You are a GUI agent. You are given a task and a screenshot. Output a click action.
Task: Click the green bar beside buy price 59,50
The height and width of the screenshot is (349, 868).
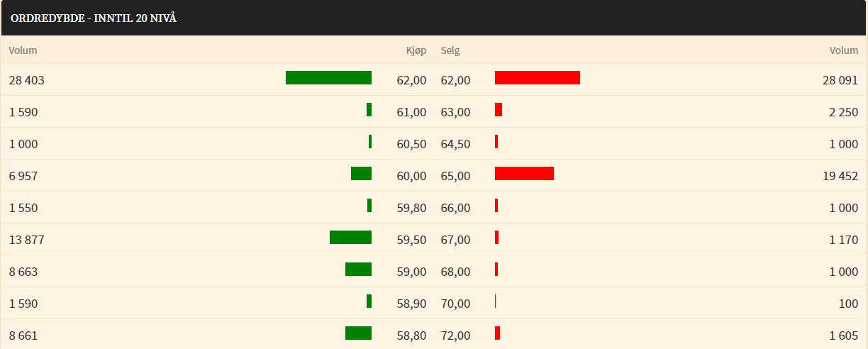coord(350,238)
